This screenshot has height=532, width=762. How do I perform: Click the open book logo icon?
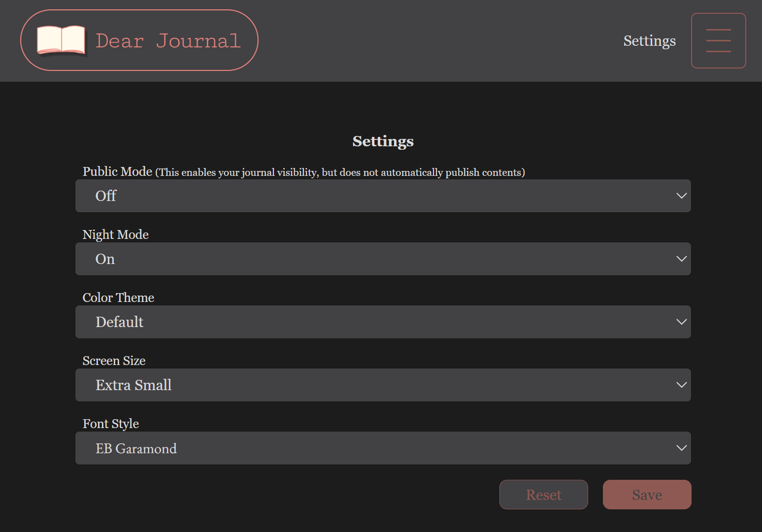click(x=61, y=40)
